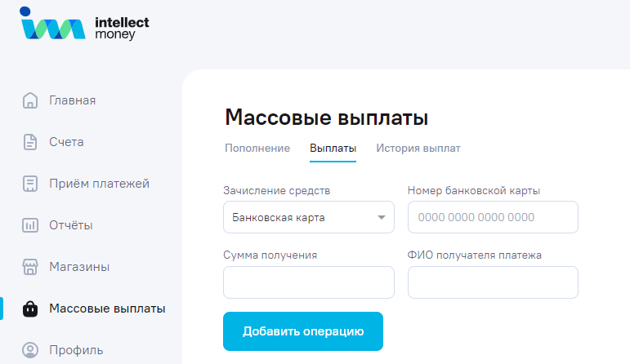630x364 pixels.
Task: Click the chart icon for Отчёты
Action: coord(30,225)
